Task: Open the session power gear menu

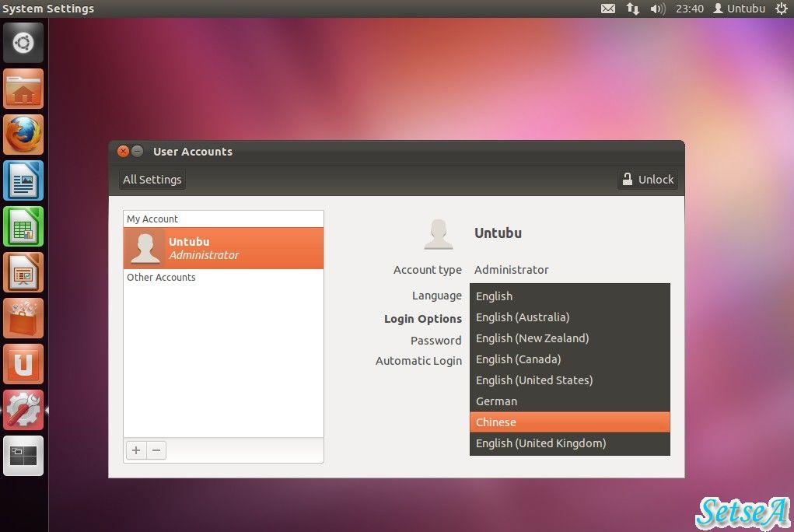Action: 782,9
